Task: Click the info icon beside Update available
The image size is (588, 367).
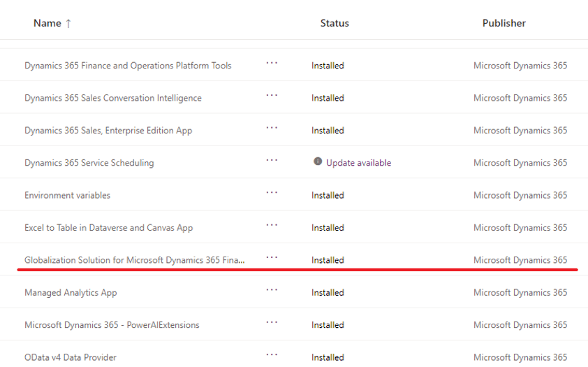Action: (x=318, y=161)
